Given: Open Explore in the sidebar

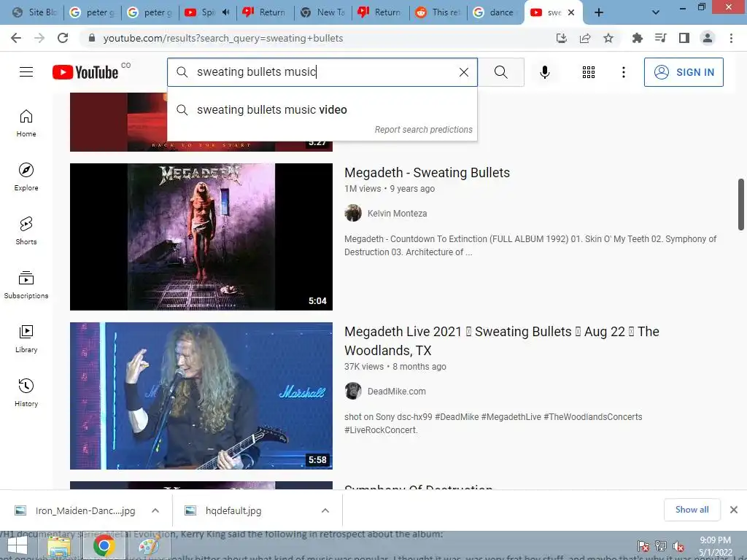Looking at the screenshot, I should pyautogui.click(x=26, y=177).
